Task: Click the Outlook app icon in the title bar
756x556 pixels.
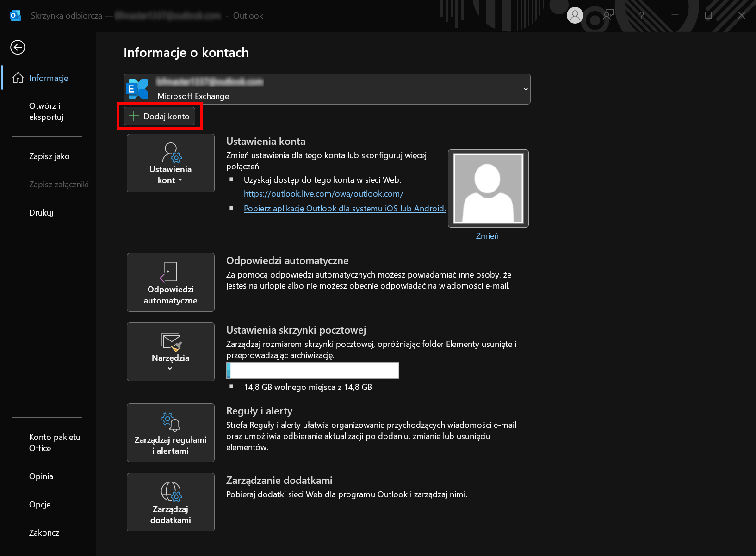Action: [x=15, y=15]
